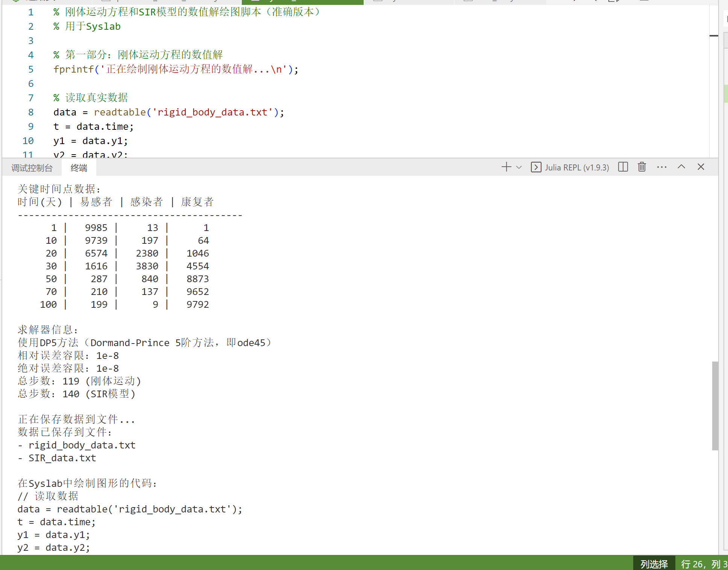
Task: Click the DP5 solver description line in terminal
Action: pos(144,343)
